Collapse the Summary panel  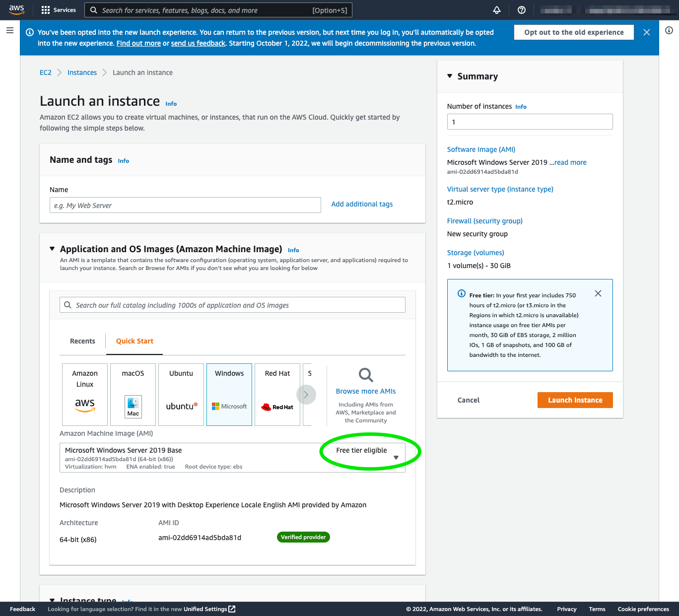coord(450,76)
